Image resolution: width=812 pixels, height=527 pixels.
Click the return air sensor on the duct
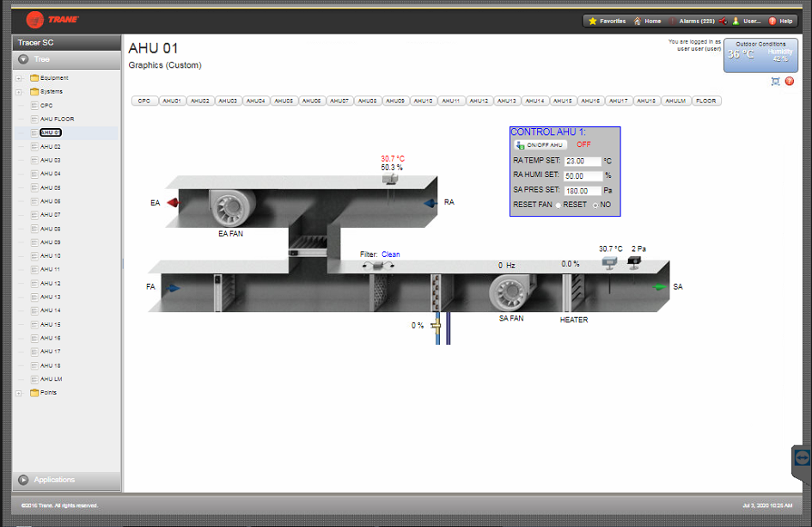(x=390, y=180)
